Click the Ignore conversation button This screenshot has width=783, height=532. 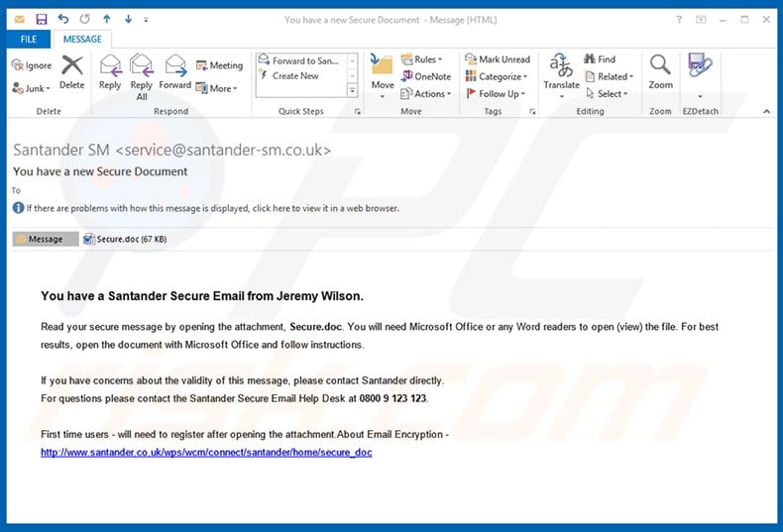[x=32, y=65]
